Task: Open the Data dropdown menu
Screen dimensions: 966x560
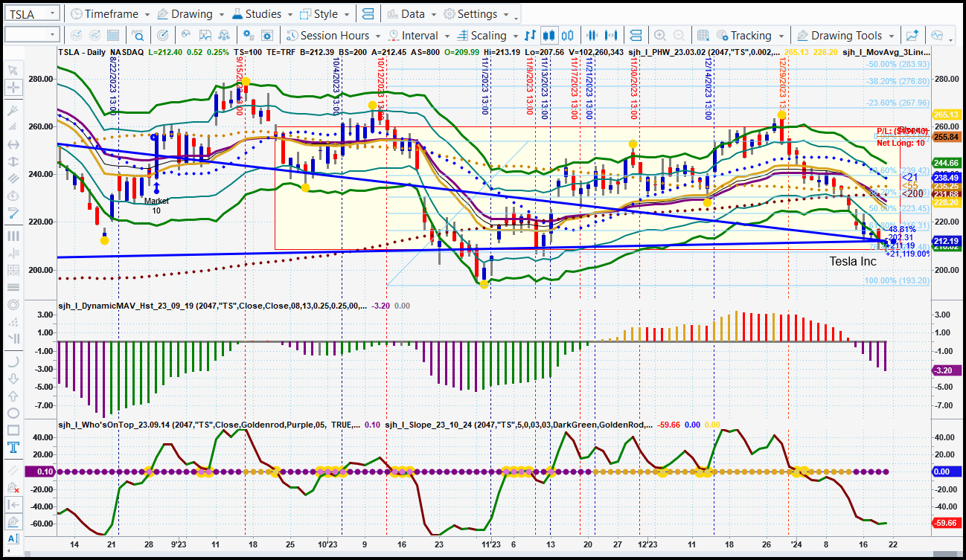Action: (x=412, y=14)
